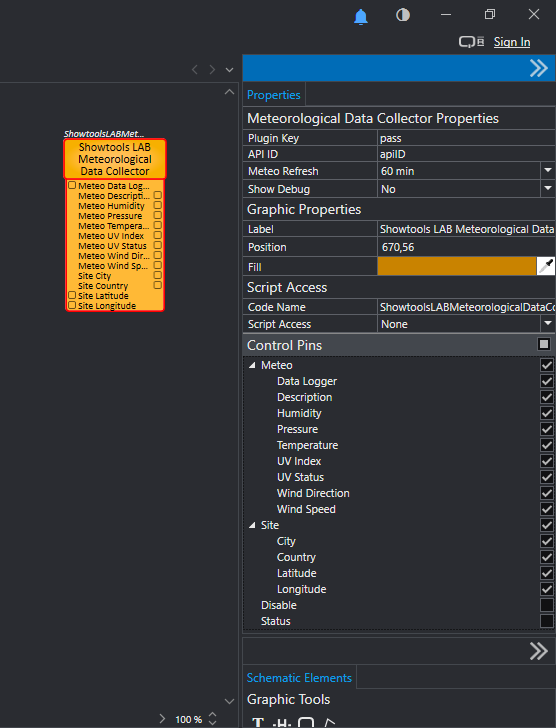Select the Meteo Wind Dir... output pin

coord(158,255)
